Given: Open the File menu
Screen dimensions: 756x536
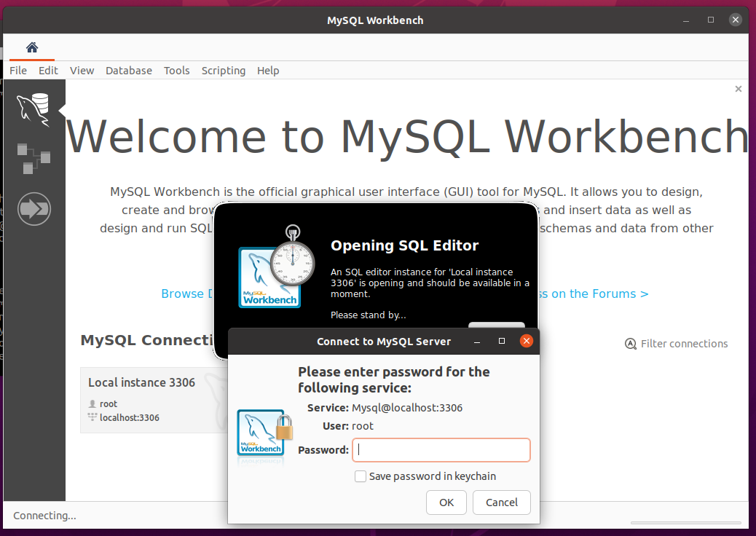Looking at the screenshot, I should 18,71.
